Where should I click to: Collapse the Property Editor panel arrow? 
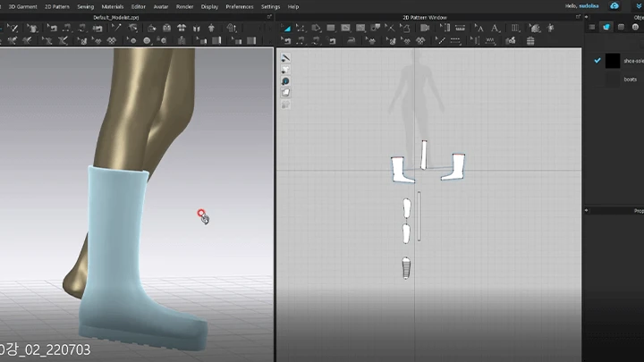[587, 210]
